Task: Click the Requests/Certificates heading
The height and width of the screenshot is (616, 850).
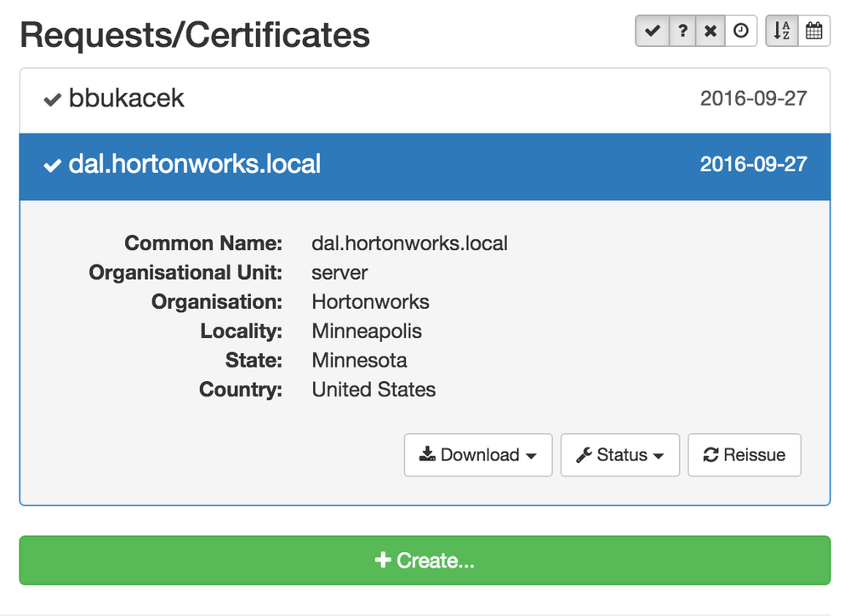Action: click(195, 35)
